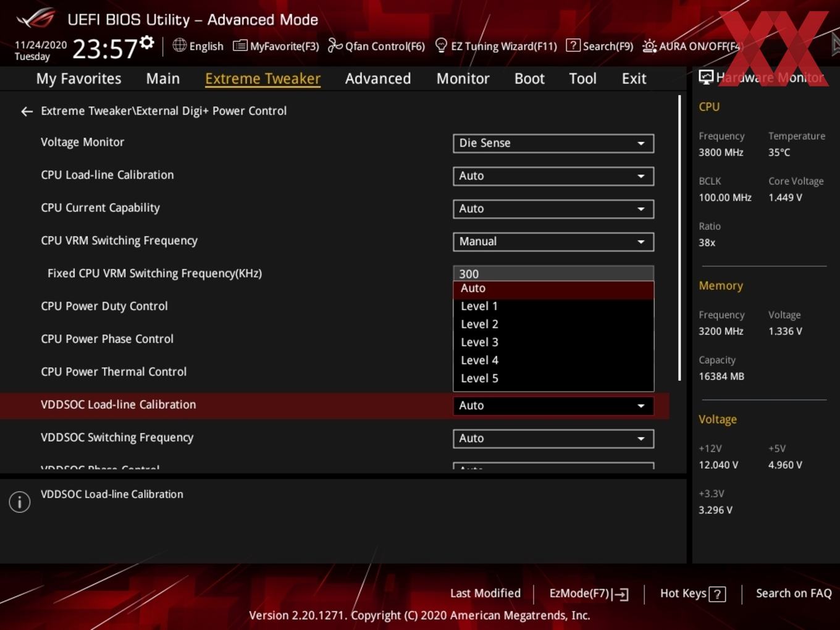Switch to the My Favorites tab

pos(78,78)
